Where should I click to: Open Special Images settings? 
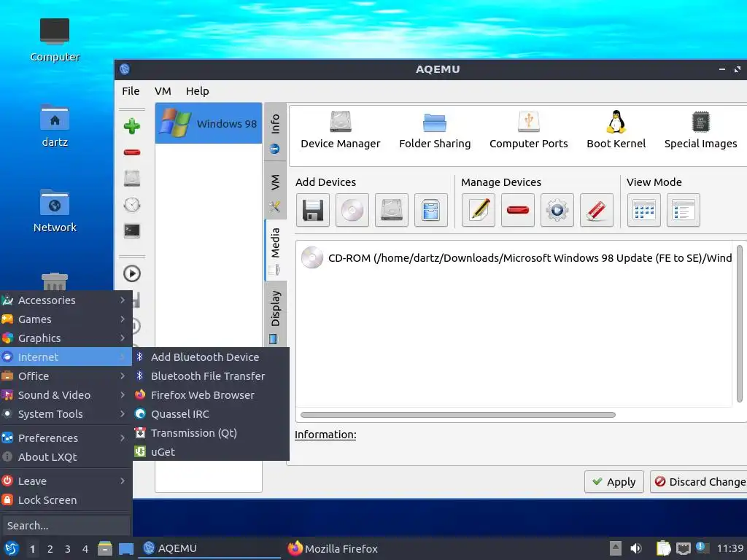click(700, 131)
